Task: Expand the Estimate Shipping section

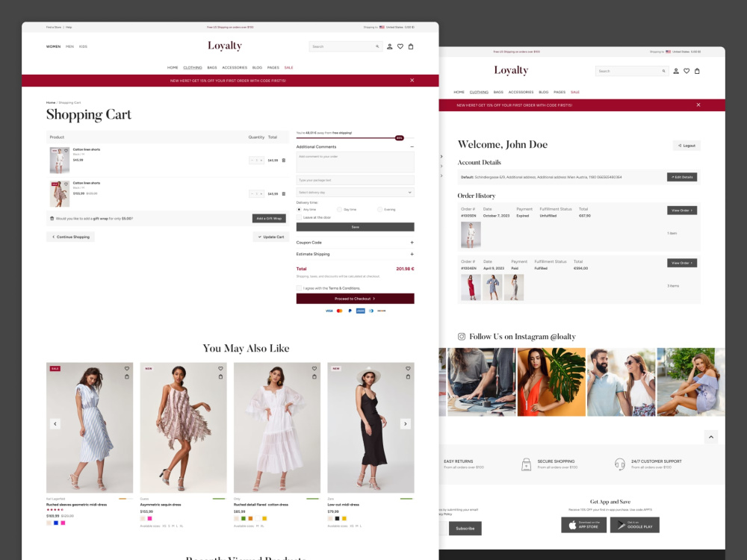Action: click(x=412, y=254)
